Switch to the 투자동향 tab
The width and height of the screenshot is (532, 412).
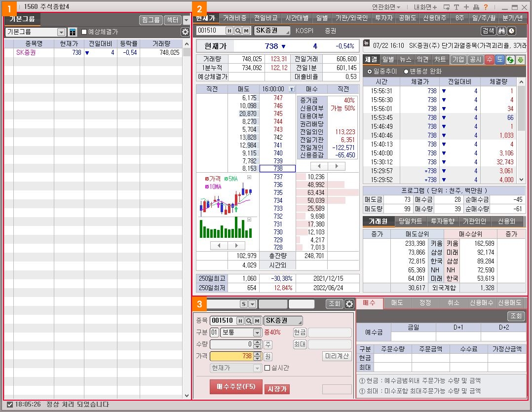coord(442,222)
